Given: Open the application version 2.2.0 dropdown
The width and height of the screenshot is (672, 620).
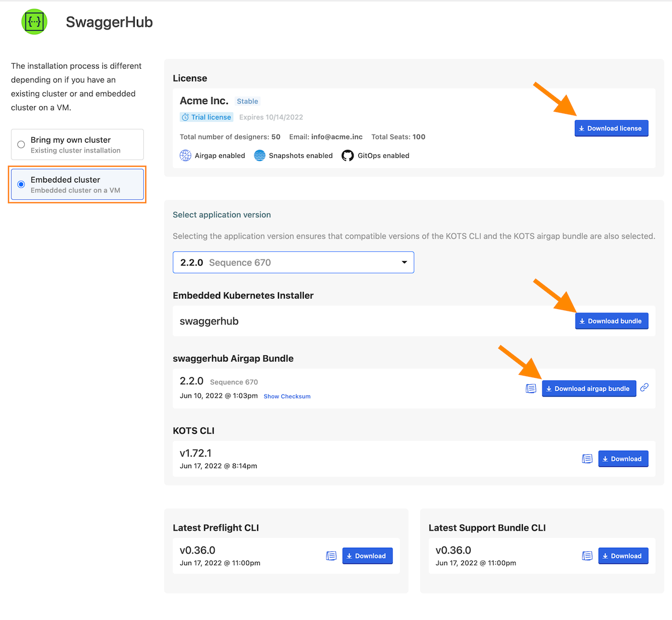Looking at the screenshot, I should pos(293,262).
